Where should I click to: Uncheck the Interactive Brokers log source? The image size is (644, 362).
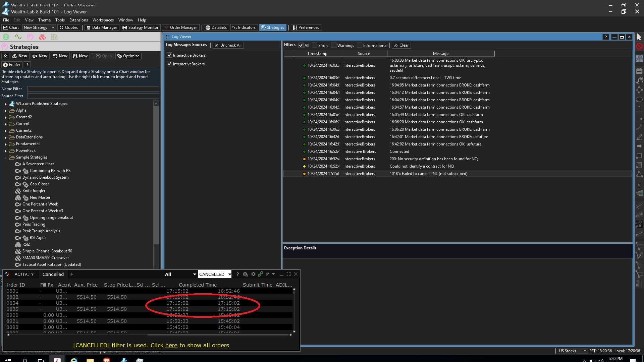(169, 55)
